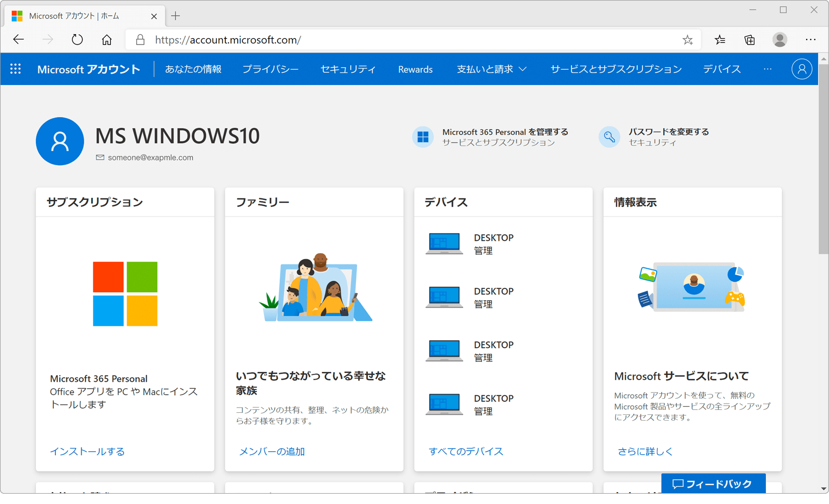Open the browser home page icon
The height and width of the screenshot is (504, 829).
pyautogui.click(x=107, y=39)
